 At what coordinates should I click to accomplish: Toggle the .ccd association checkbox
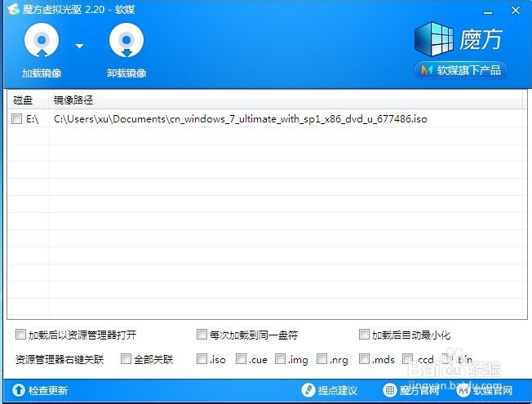click(407, 359)
